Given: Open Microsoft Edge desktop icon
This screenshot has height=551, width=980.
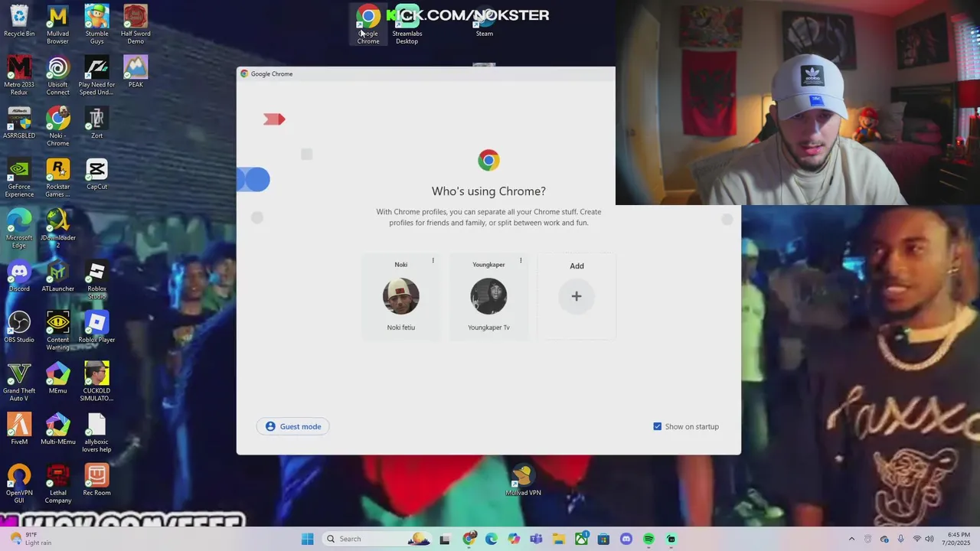Looking at the screenshot, I should point(19,229).
